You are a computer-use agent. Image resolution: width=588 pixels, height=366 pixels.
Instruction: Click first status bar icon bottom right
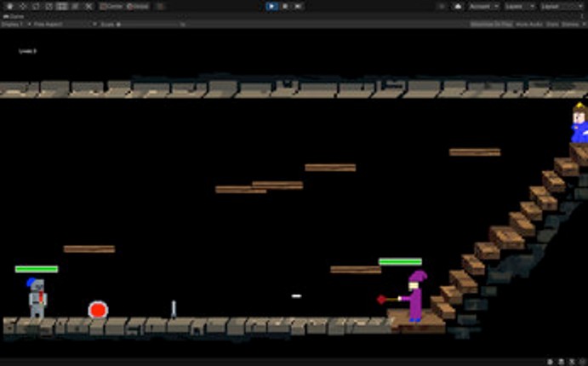(x=550, y=362)
